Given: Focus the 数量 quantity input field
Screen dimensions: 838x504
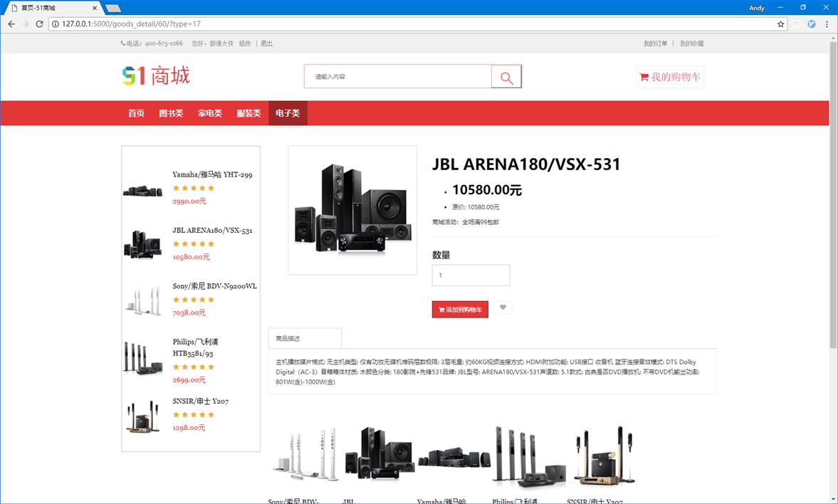Looking at the screenshot, I should 471,275.
